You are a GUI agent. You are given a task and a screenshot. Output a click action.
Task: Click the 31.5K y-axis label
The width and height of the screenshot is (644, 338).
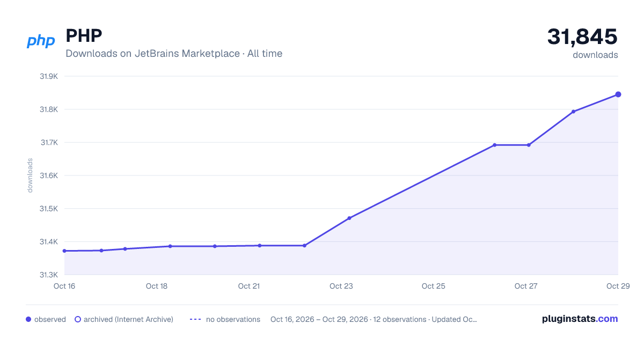point(49,209)
